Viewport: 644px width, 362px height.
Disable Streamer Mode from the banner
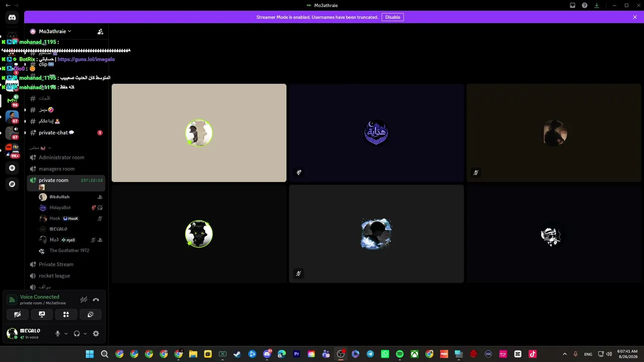click(392, 17)
